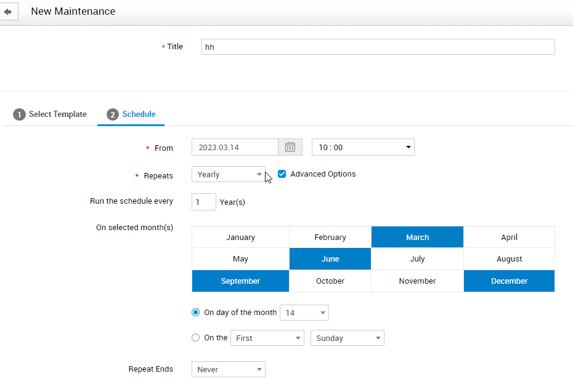Go to the Schedule tab
Viewport: 573px width, 392px height.
(131, 114)
